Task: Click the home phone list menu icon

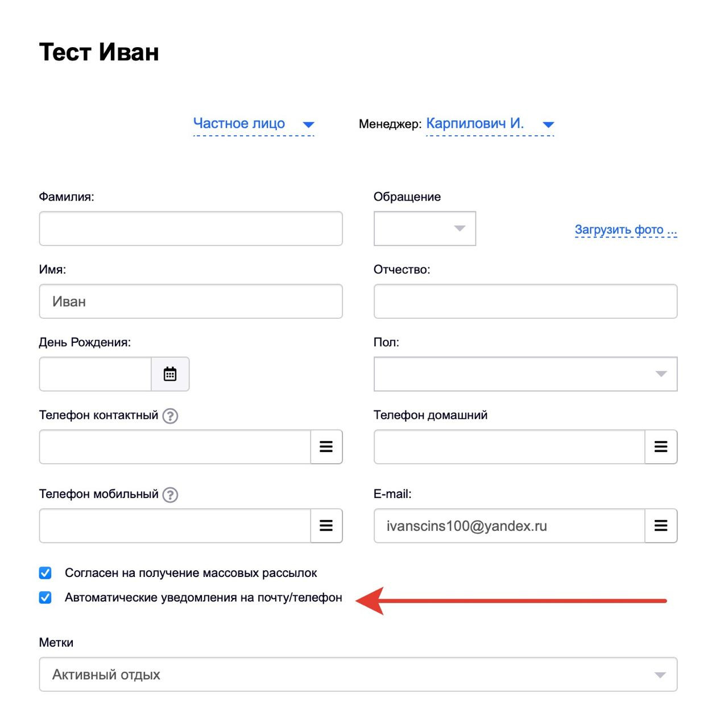Action: pos(660,447)
